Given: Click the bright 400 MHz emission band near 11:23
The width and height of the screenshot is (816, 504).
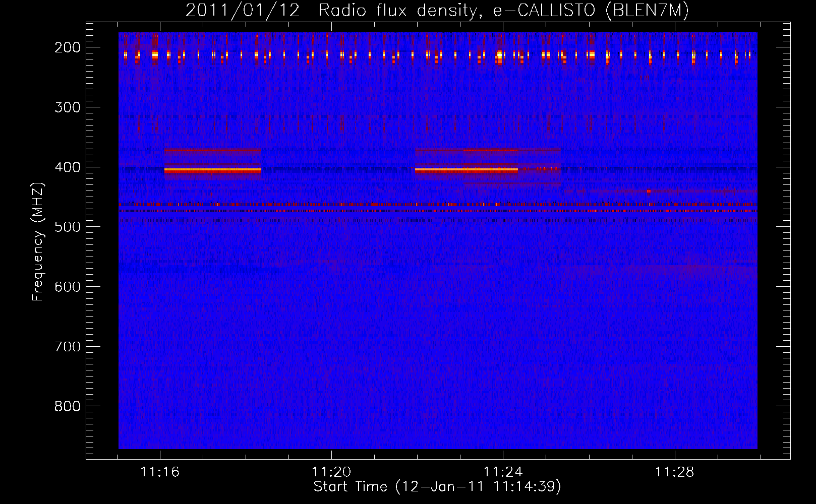Looking at the screenshot, I should coord(467,170).
